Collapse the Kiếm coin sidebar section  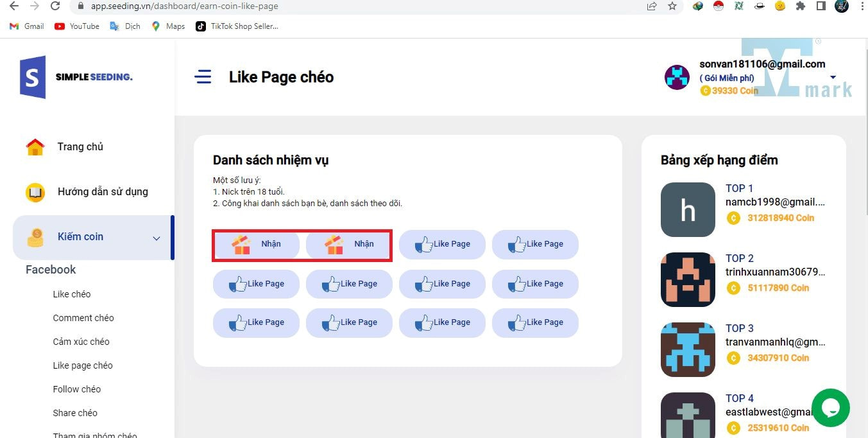pyautogui.click(x=156, y=238)
